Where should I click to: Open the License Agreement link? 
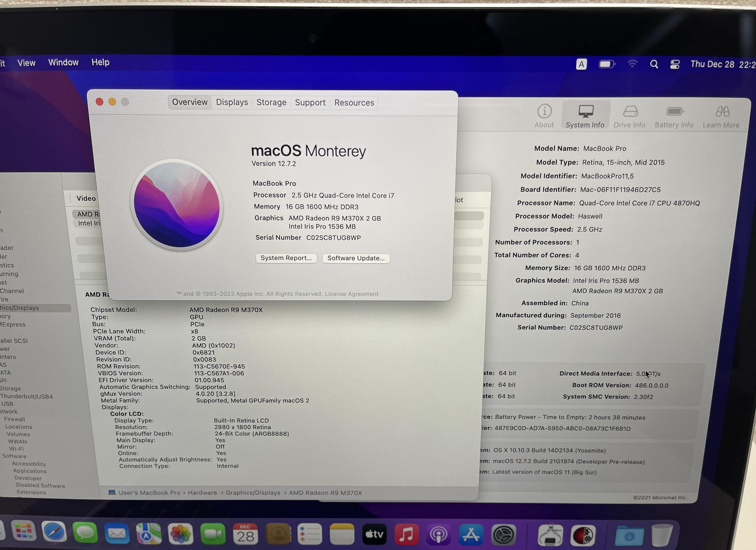pyautogui.click(x=352, y=294)
